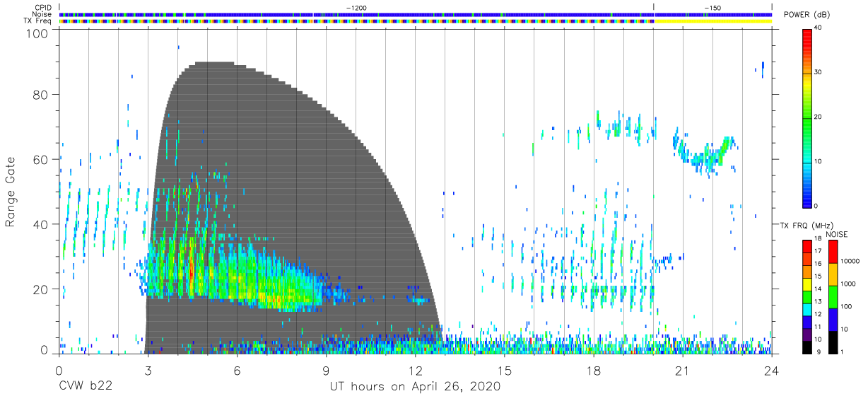Click noise legend label '1000'

pyautogui.click(x=848, y=284)
